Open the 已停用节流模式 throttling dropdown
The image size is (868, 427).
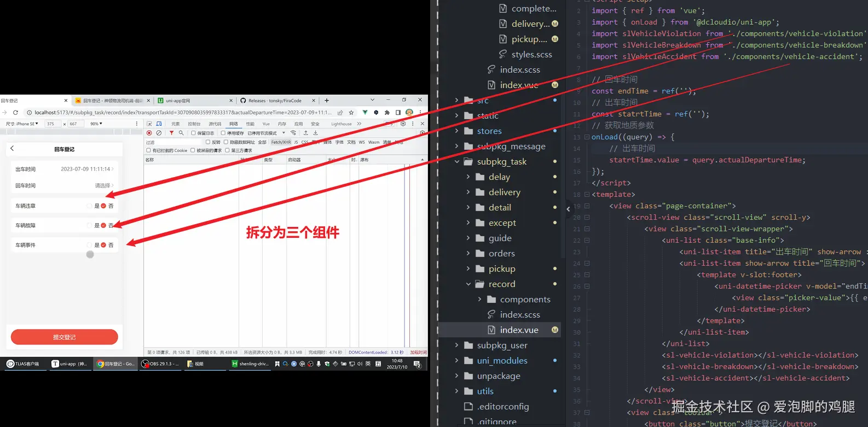266,133
